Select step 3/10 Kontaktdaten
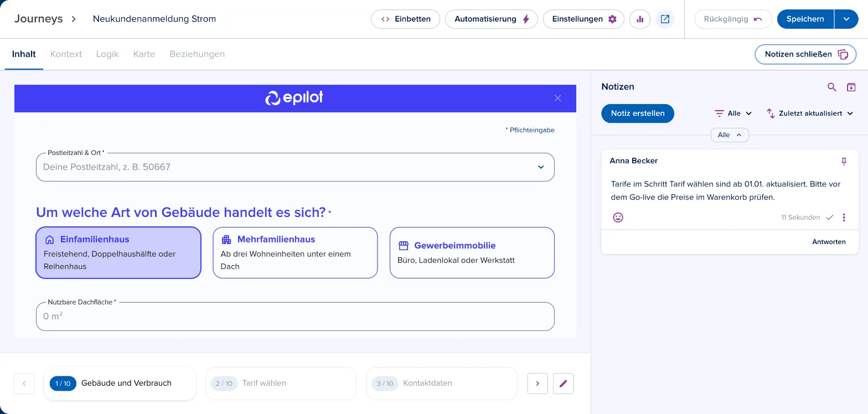 coord(442,383)
